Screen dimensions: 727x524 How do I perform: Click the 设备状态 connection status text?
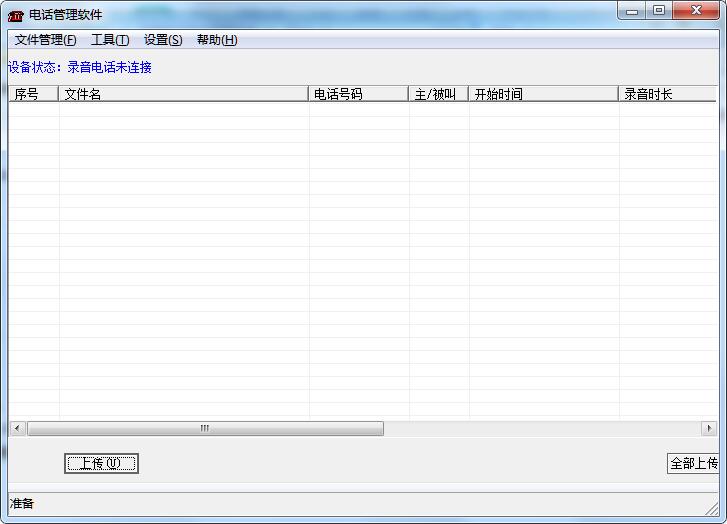[x=80, y=68]
